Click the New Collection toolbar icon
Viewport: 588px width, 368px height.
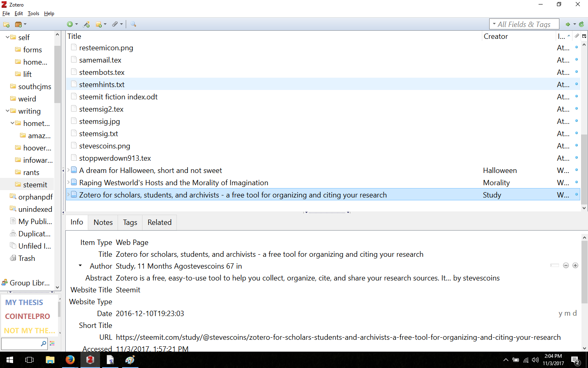pyautogui.click(x=6, y=25)
